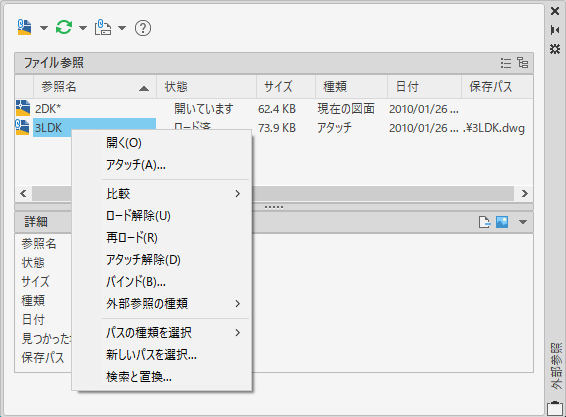Show the details mode icon in 詳細 panel
566x417 pixels.
click(x=484, y=222)
